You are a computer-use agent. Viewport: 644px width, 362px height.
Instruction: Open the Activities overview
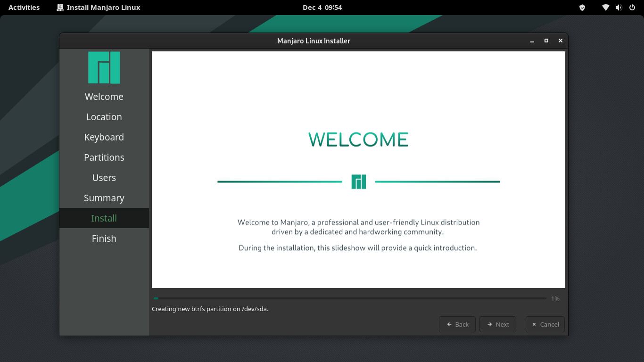(24, 8)
